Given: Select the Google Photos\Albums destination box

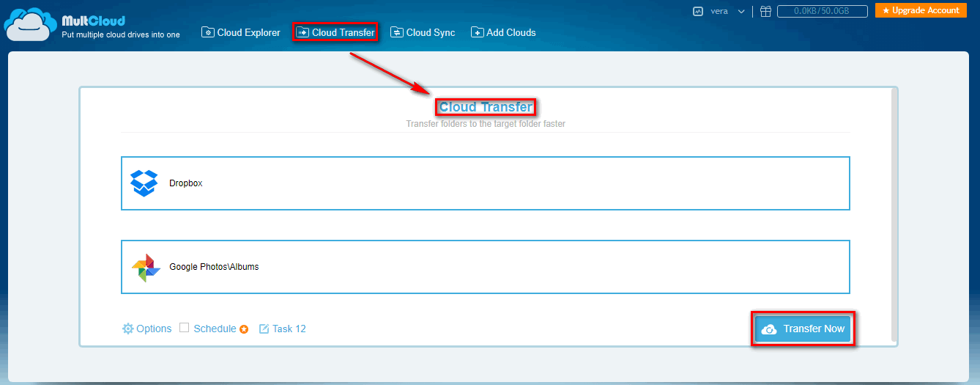Looking at the screenshot, I should pyautogui.click(x=486, y=267).
